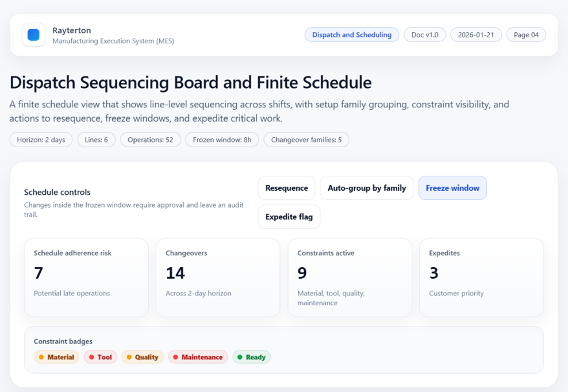Viewport: 568px width, 392px height.
Task: Select the 2026-01-21 date pill
Action: (476, 34)
